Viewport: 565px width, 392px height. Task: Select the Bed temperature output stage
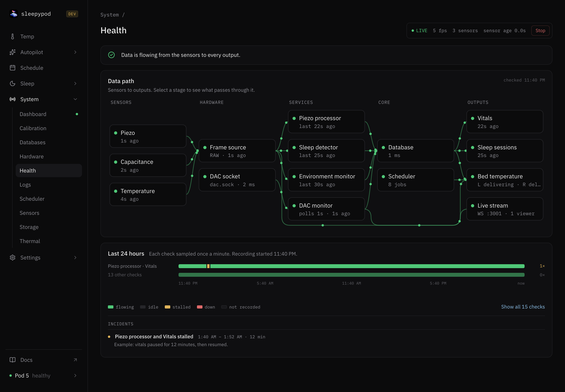505,180
